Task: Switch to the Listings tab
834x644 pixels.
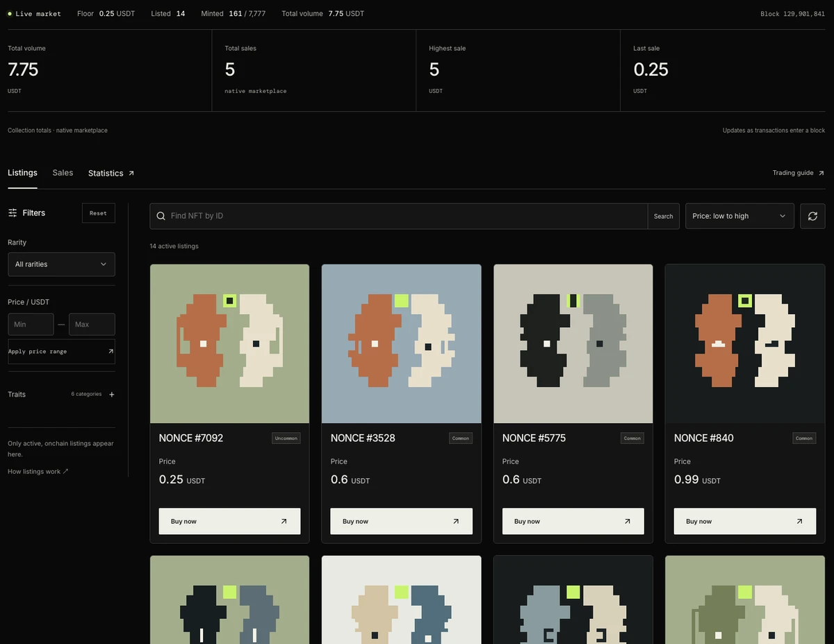Action: [x=22, y=173]
